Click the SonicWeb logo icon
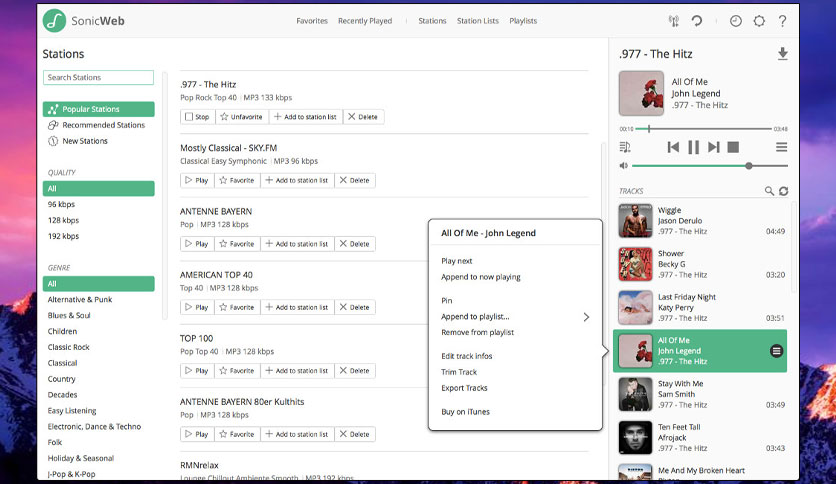836x484 pixels. [54, 21]
